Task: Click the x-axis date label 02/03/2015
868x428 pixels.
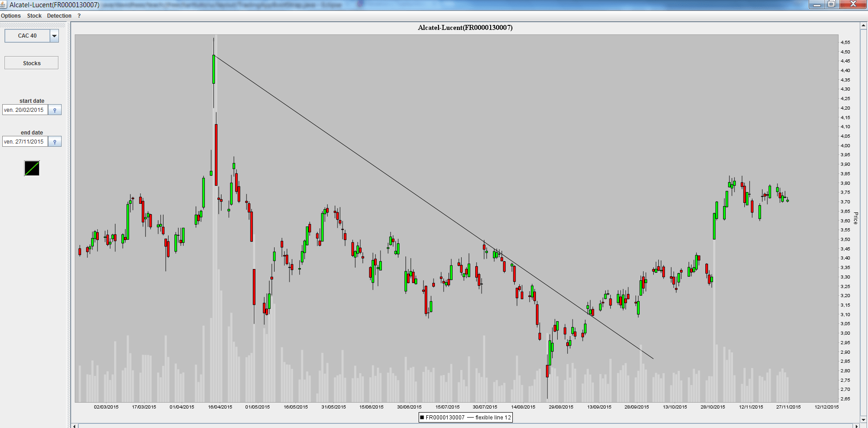Action: point(106,407)
